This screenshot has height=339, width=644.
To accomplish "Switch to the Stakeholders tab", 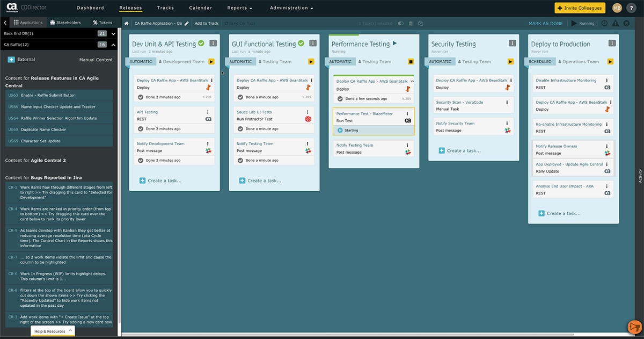I will pos(65,23).
